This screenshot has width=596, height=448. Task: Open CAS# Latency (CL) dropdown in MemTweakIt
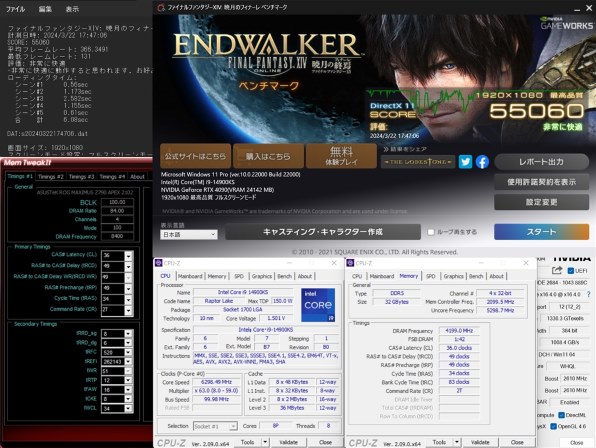click(x=128, y=256)
